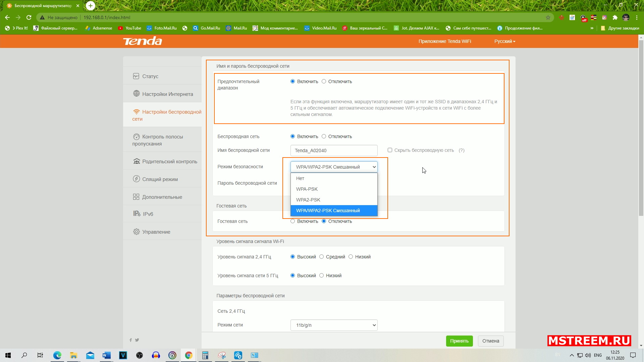
Task: Select WPA2-PSK from security dropdown
Action: [x=308, y=199]
